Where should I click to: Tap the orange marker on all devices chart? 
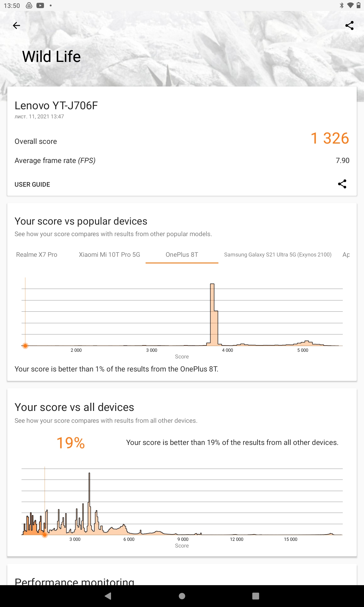pyautogui.click(x=45, y=535)
